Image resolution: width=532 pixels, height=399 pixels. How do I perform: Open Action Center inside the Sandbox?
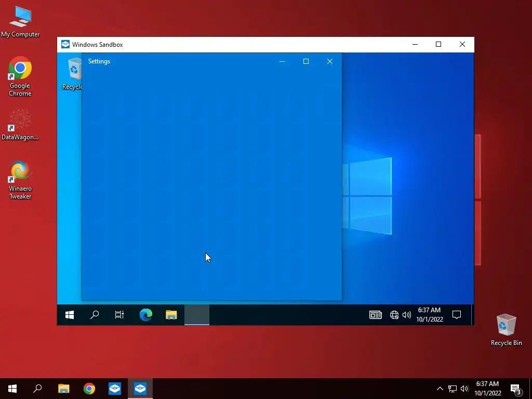457,315
